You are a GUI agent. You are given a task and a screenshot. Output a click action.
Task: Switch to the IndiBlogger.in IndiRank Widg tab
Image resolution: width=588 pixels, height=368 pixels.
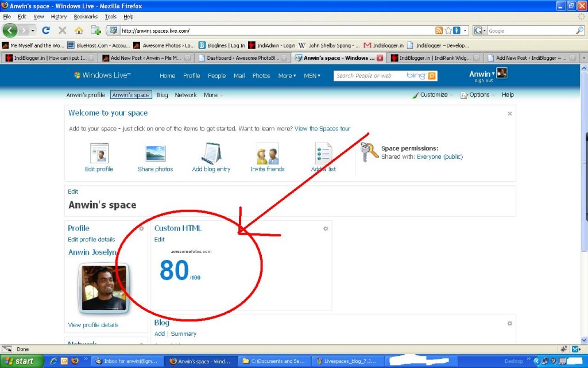434,58
